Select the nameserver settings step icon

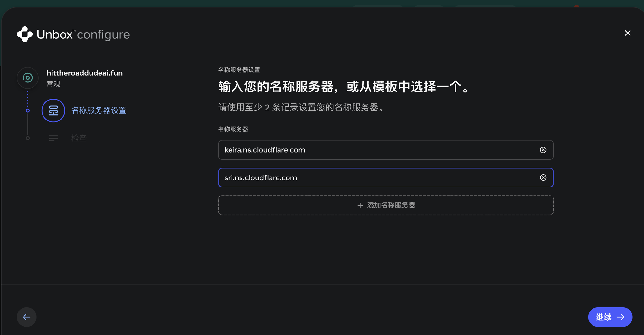[x=53, y=110]
